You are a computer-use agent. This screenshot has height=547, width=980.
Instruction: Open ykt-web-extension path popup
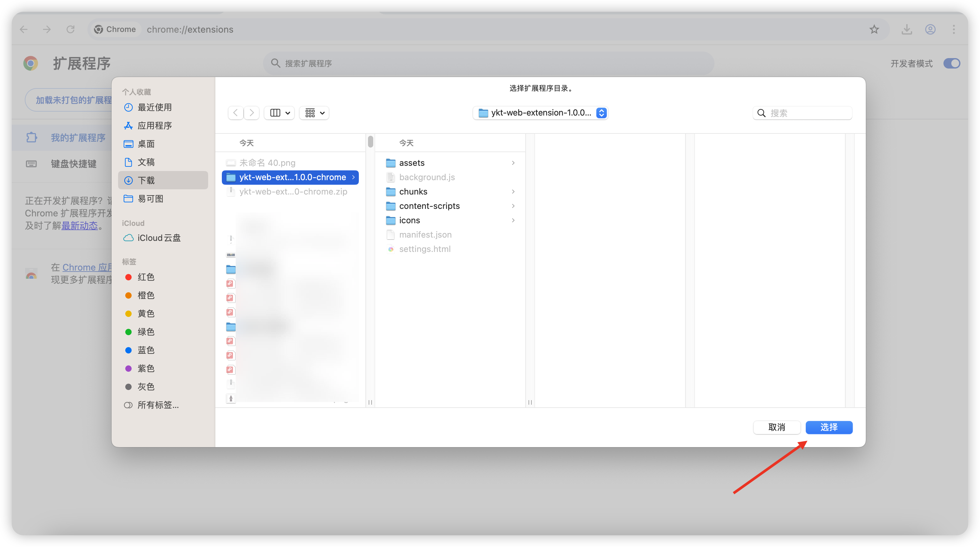pyautogui.click(x=541, y=113)
